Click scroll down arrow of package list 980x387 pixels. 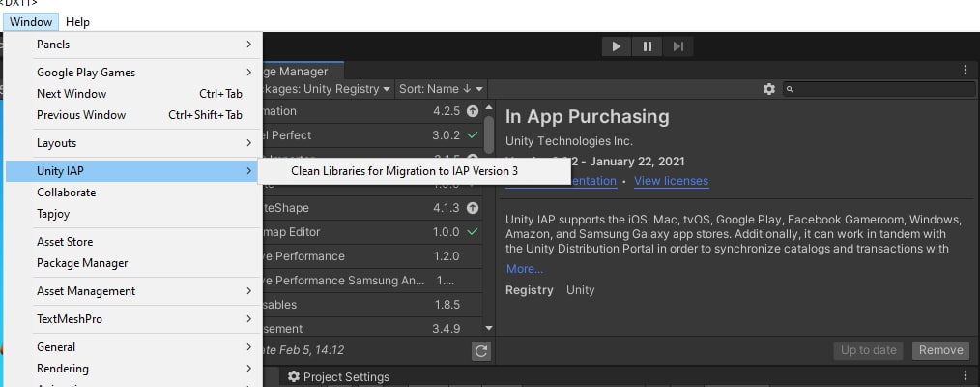click(489, 328)
